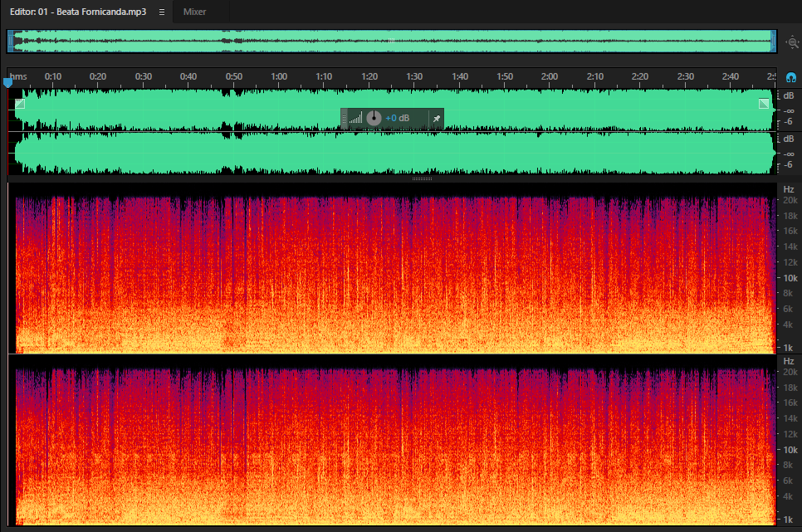Click the left handle of the overview navigator
Screen dimensions: 802x532
(10, 41)
